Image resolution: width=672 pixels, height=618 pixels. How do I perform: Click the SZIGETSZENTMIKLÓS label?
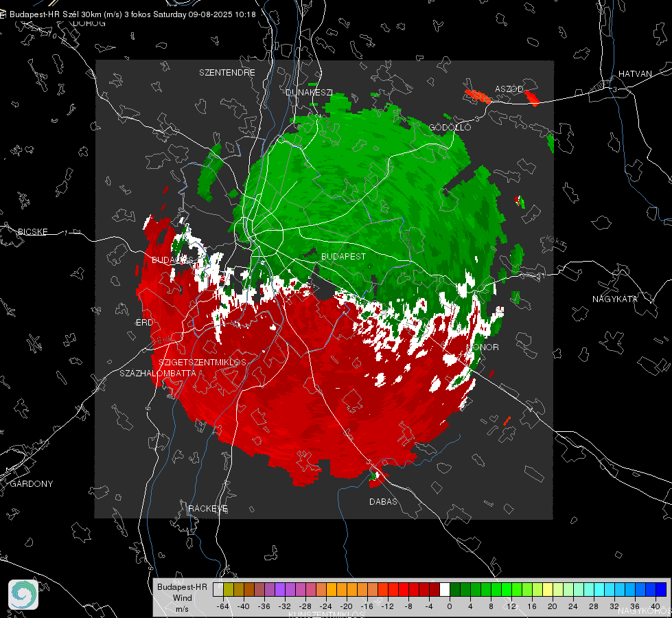pos(202,362)
